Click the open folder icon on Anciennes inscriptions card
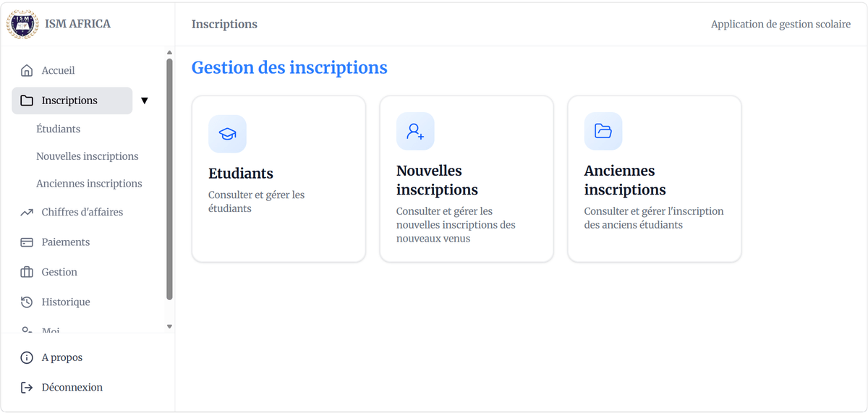The image size is (868, 413). (603, 131)
